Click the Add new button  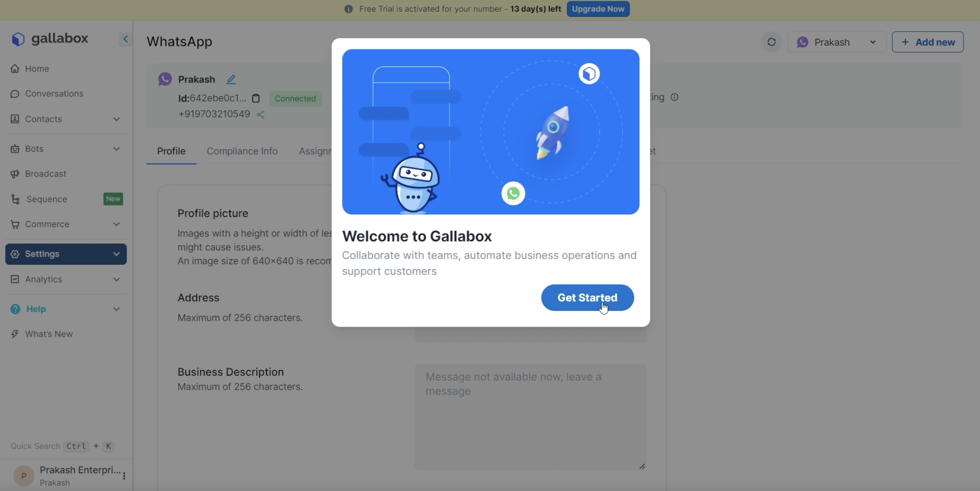928,42
